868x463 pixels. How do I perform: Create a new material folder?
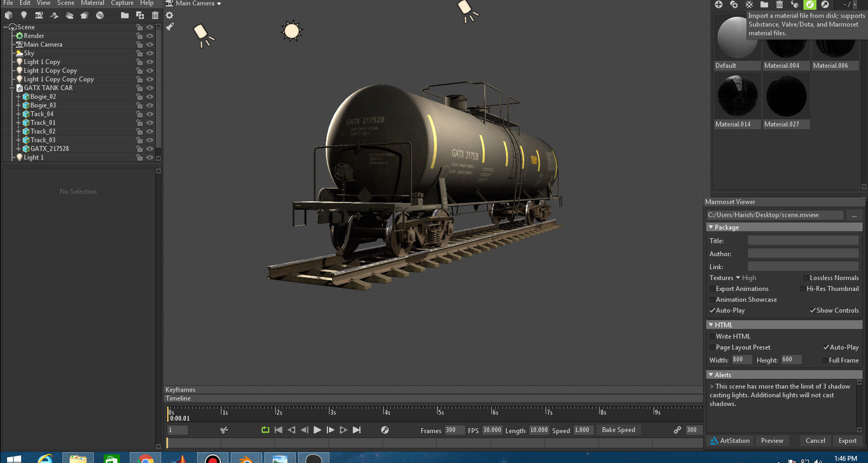[764, 4]
